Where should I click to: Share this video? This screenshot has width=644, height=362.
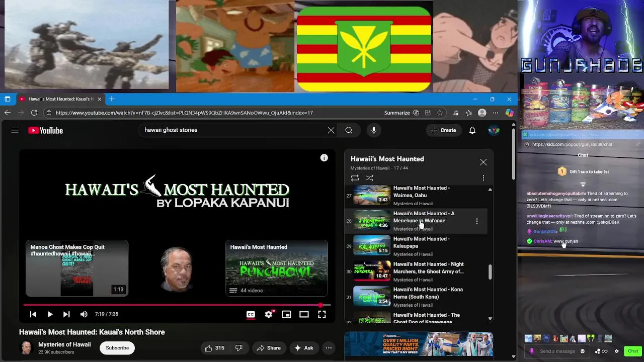pyautogui.click(x=269, y=348)
